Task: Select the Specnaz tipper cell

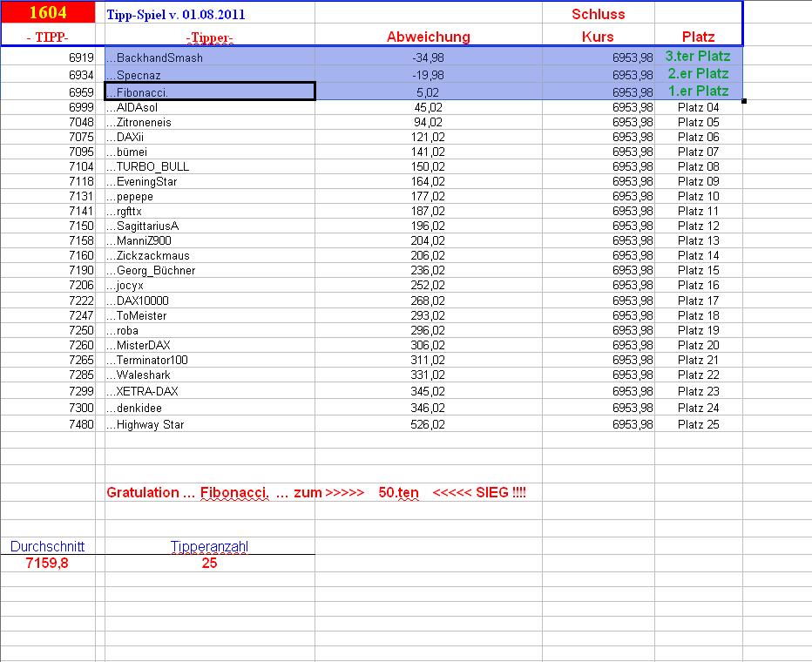Action: pyautogui.click(x=210, y=75)
